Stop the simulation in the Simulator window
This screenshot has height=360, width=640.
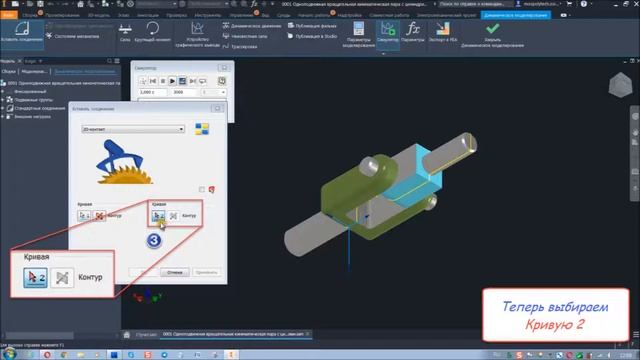tap(162, 81)
